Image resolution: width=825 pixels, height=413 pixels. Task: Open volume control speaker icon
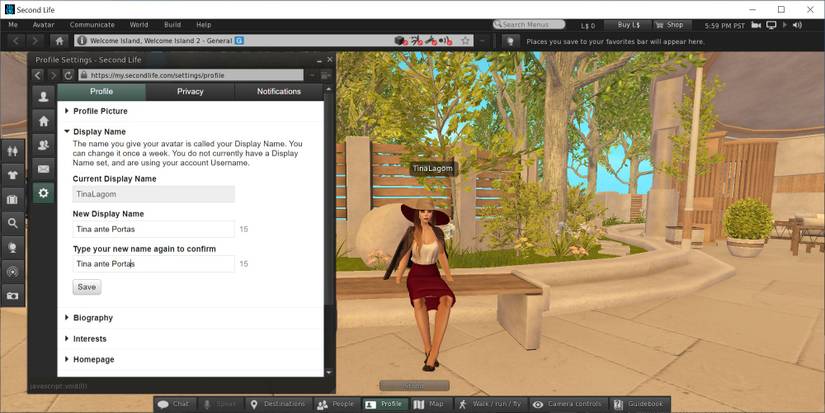click(x=797, y=25)
